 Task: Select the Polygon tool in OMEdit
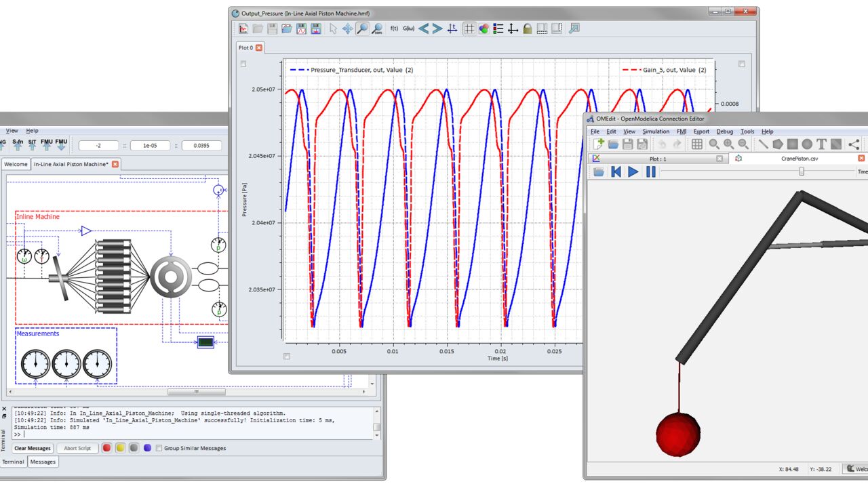777,144
